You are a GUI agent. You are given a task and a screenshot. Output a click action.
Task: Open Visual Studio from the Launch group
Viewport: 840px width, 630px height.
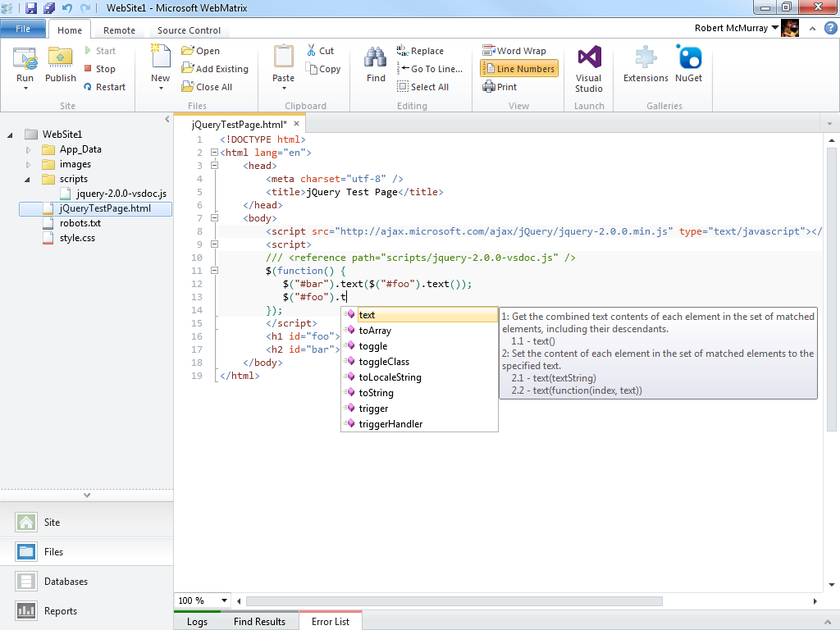click(589, 69)
